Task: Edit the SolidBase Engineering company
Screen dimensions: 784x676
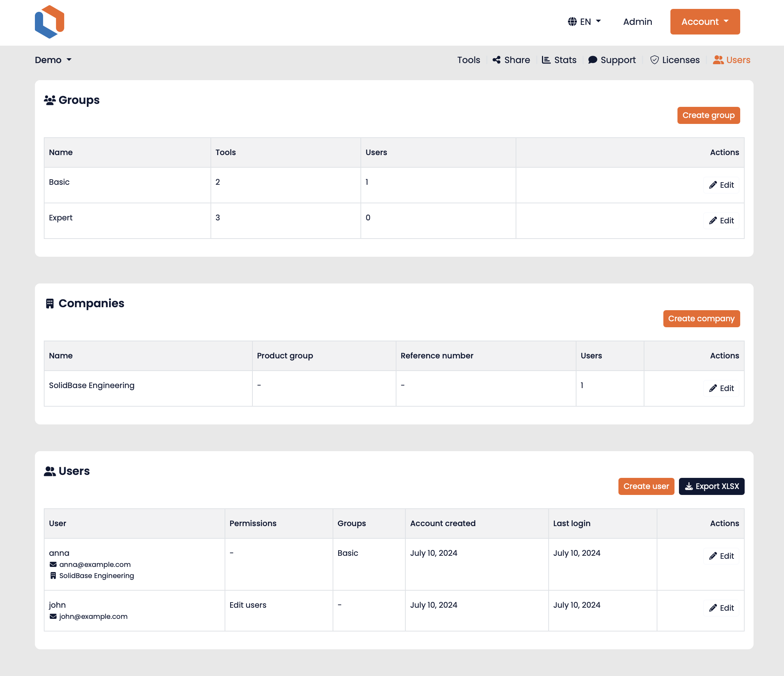Action: tap(721, 388)
